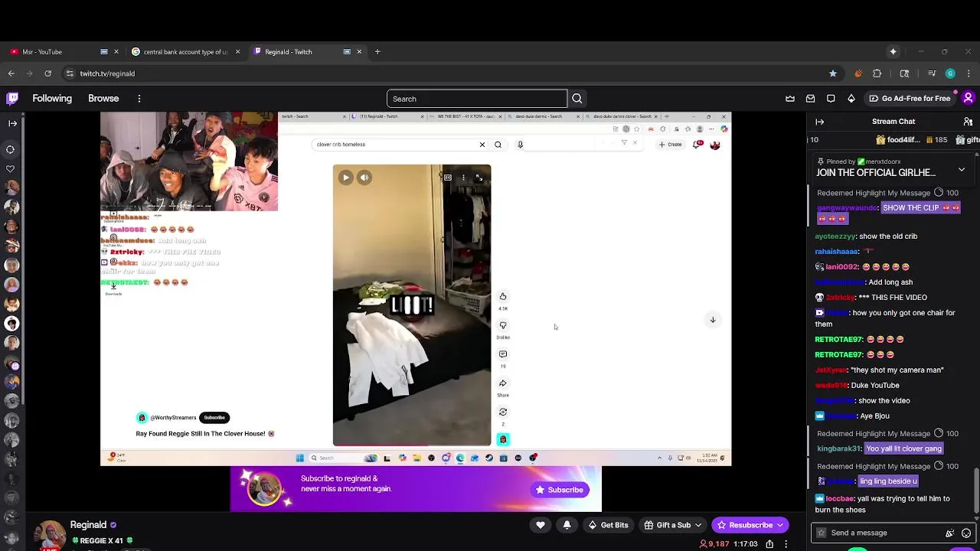Open stream options three-dot menu

(x=786, y=544)
